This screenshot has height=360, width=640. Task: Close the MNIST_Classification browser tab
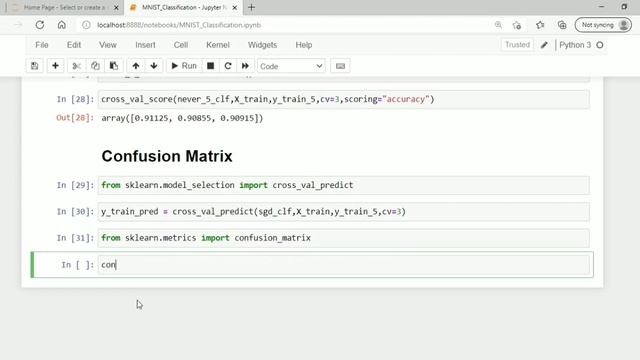click(235, 7)
